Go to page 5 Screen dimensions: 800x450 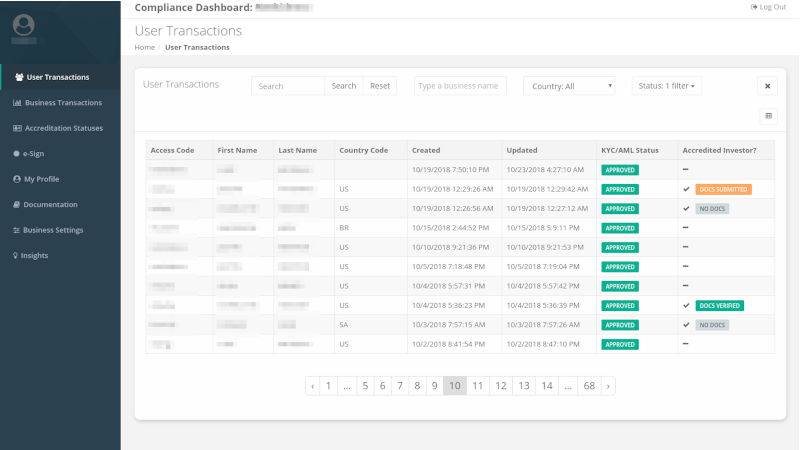(x=365, y=386)
